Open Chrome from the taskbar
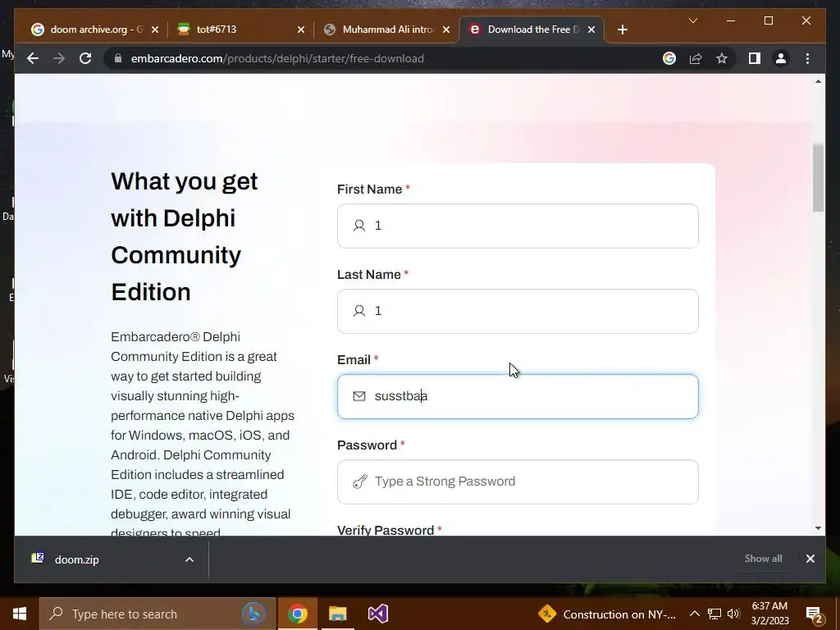 point(297,614)
